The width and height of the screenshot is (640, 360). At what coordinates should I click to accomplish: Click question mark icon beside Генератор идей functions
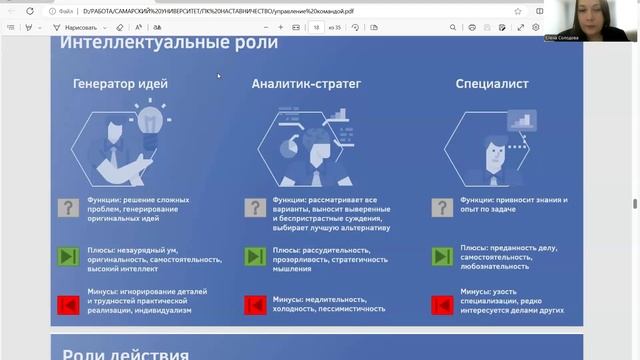click(x=68, y=208)
